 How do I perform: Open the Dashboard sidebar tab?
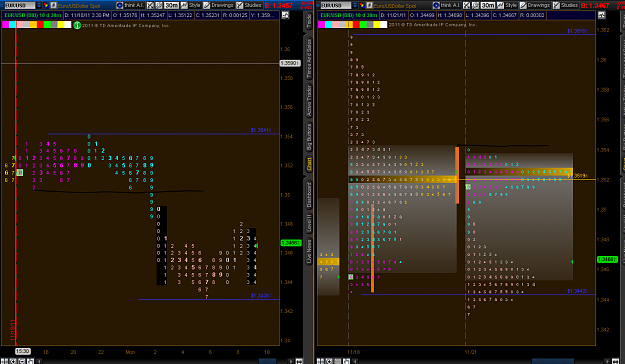[x=309, y=195]
